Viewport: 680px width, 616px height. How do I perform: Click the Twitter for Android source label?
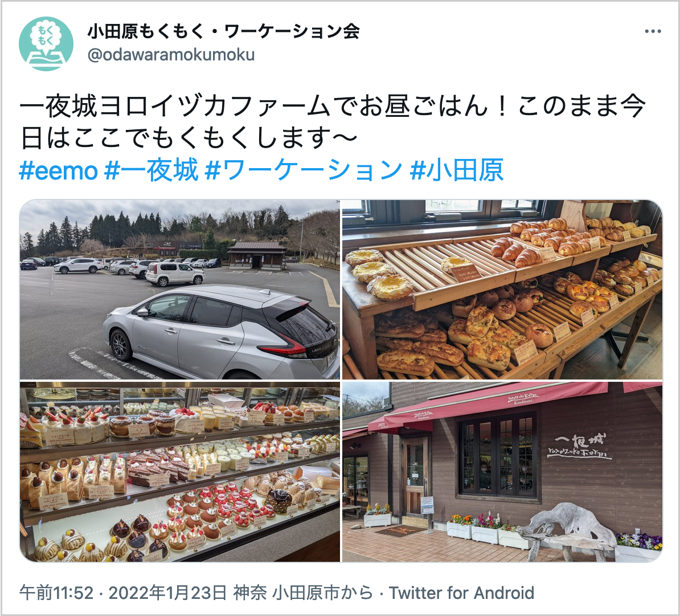(x=461, y=593)
